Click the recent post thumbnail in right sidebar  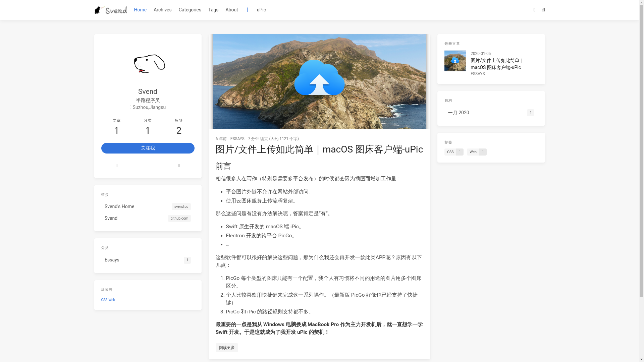point(455,61)
